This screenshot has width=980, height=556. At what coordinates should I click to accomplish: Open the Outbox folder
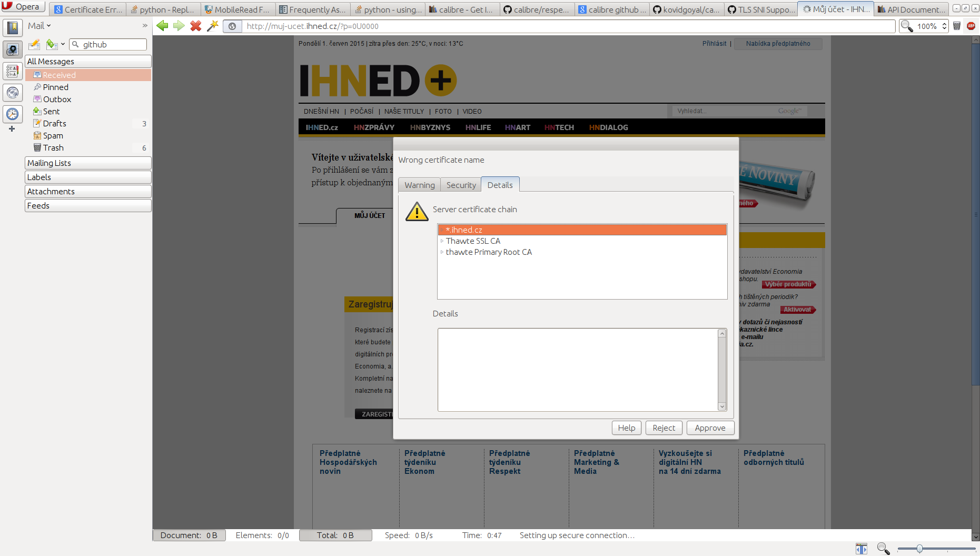[x=88, y=100]
